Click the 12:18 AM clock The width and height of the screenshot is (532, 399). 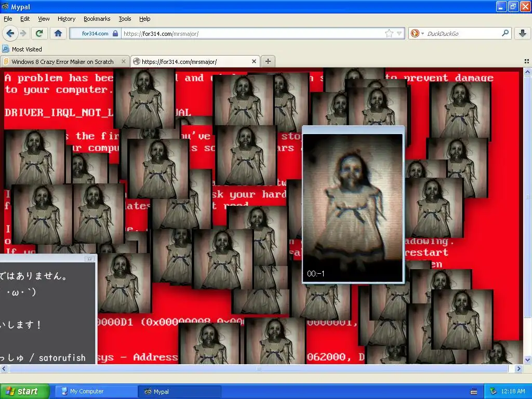pyautogui.click(x=513, y=391)
